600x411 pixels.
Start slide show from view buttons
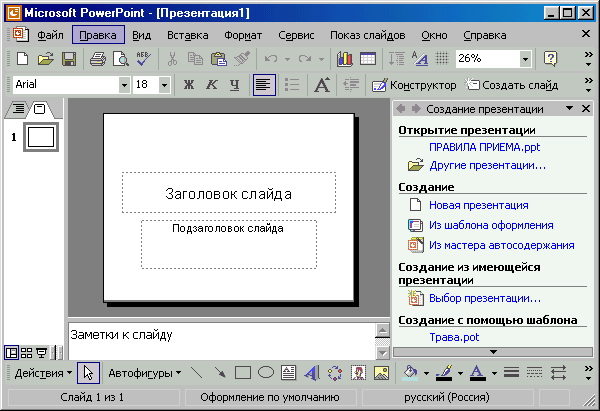[41, 352]
